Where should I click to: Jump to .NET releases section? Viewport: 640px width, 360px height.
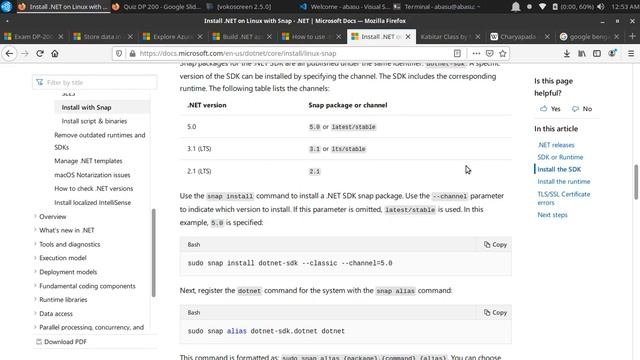click(x=556, y=145)
